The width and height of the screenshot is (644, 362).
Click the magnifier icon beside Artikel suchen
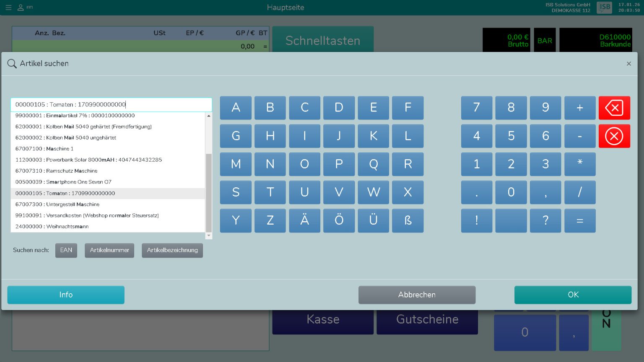12,64
